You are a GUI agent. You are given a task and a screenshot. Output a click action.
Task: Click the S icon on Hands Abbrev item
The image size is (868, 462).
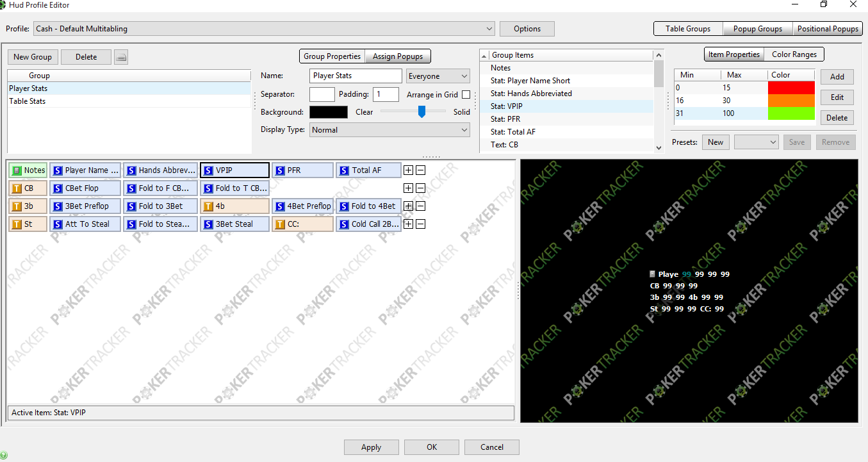tap(131, 170)
